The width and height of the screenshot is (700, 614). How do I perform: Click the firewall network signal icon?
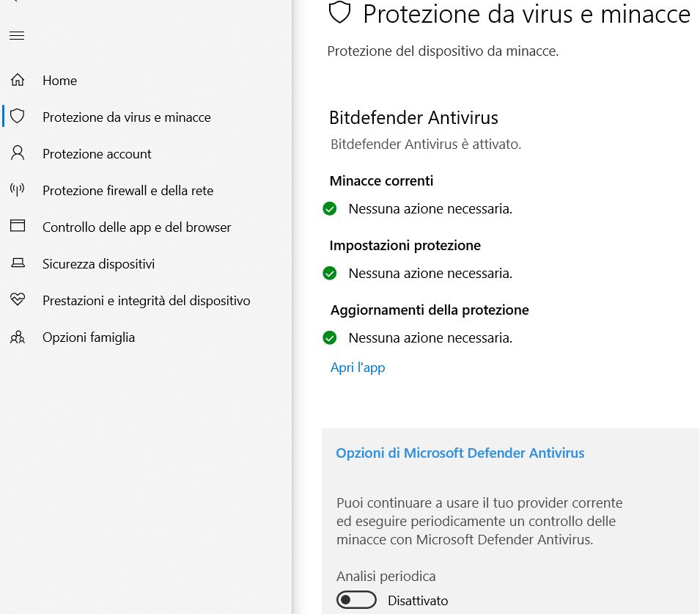(18, 190)
